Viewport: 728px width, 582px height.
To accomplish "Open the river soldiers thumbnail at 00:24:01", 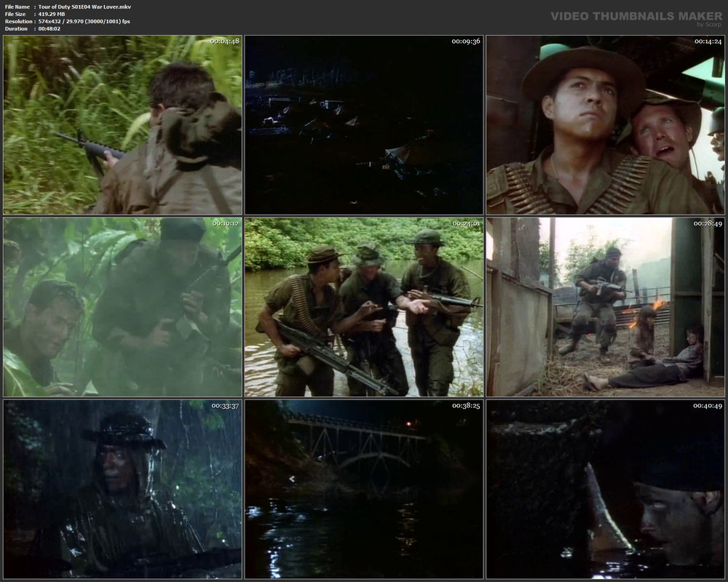I will pos(364,307).
